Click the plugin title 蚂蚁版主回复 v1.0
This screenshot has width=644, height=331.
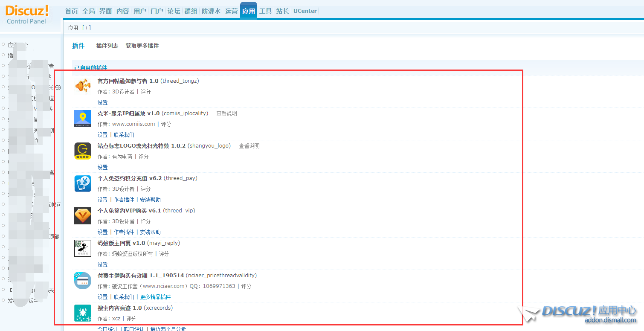(x=121, y=243)
